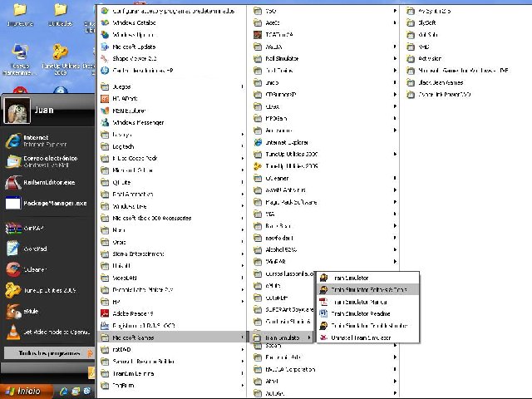
Task: Launch Windows Messenger from the programs menu
Action: pos(137,122)
